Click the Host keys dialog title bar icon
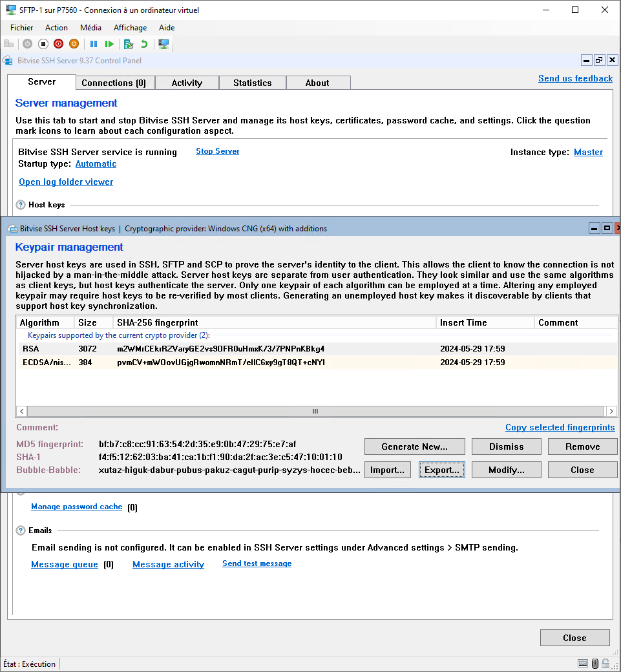Viewport: 621px width, 672px height. coord(12,229)
